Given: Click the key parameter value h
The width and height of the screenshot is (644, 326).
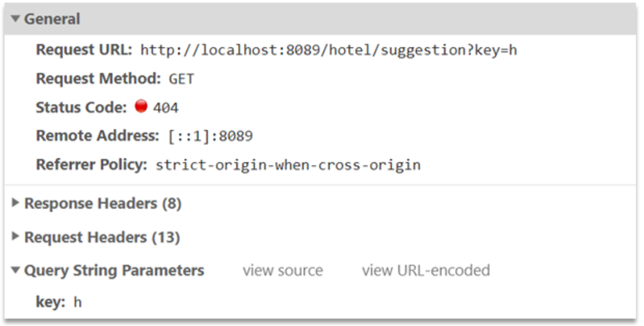Looking at the screenshot, I should [x=77, y=302].
